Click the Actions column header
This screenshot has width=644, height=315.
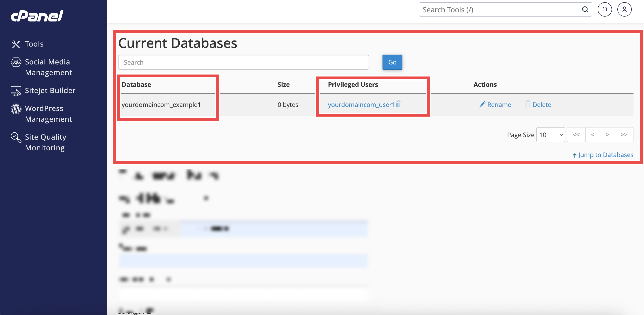click(485, 85)
